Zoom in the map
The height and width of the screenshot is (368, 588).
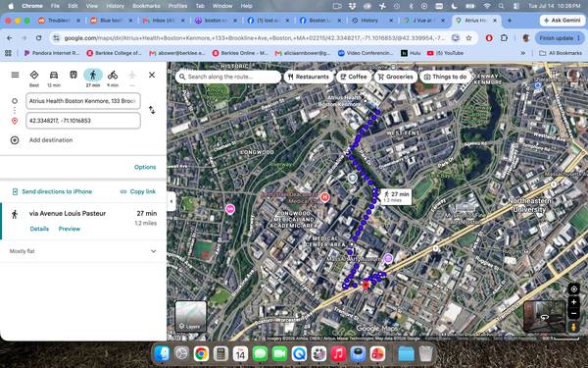573,302
